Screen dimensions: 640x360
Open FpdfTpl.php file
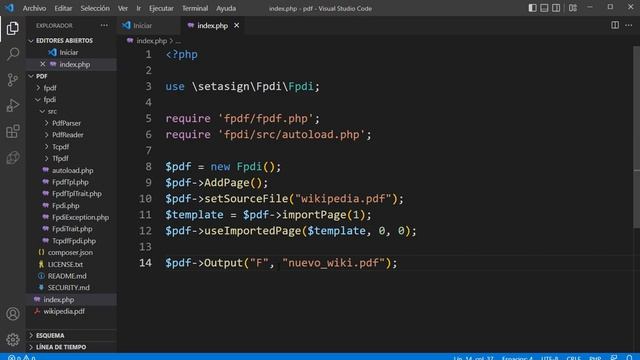pos(71,182)
